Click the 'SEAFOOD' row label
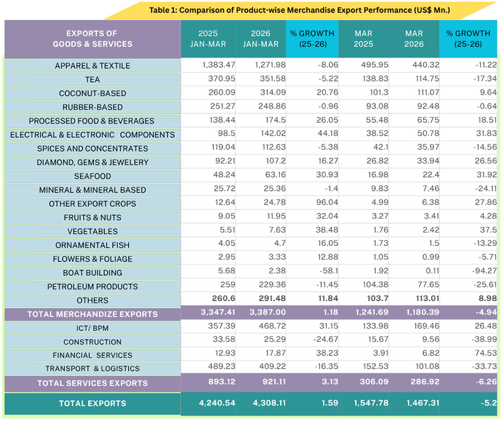Screen dimensions: 504x421 92,176
